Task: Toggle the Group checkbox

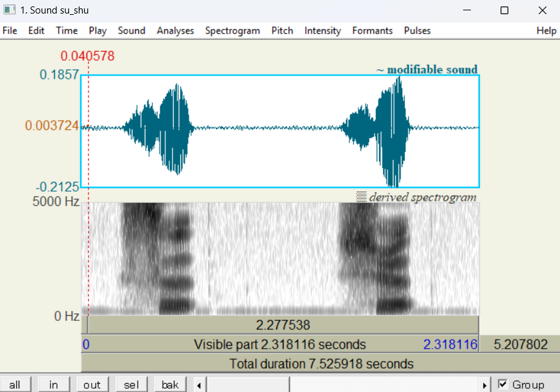Action: coord(503,384)
